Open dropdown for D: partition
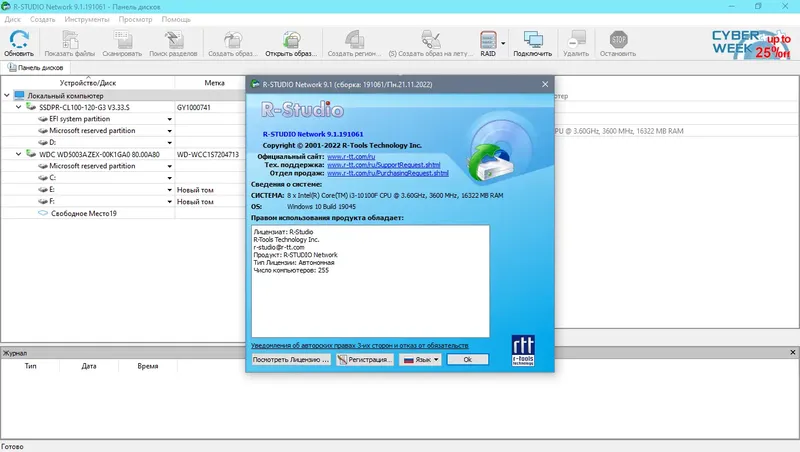 (x=169, y=143)
